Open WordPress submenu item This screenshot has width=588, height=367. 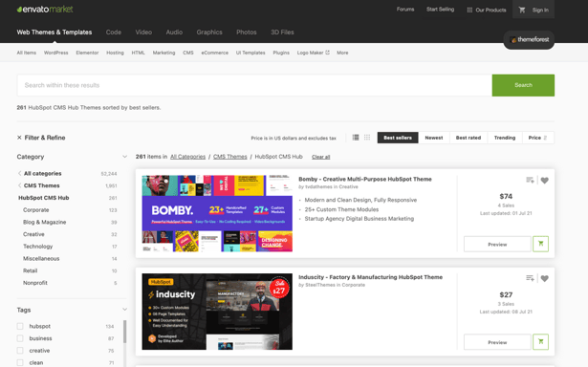pyautogui.click(x=56, y=53)
